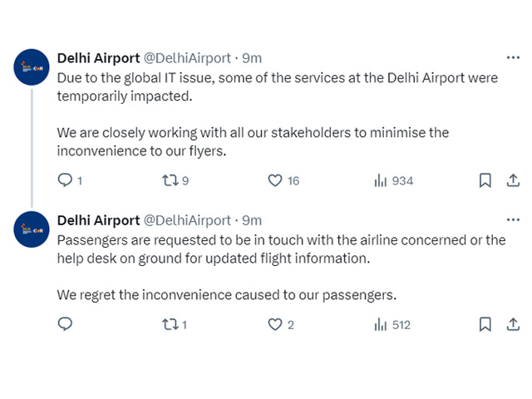Screen dimensions: 532x399
Task: Reply to the second tweet about passengers
Action: tap(65, 324)
